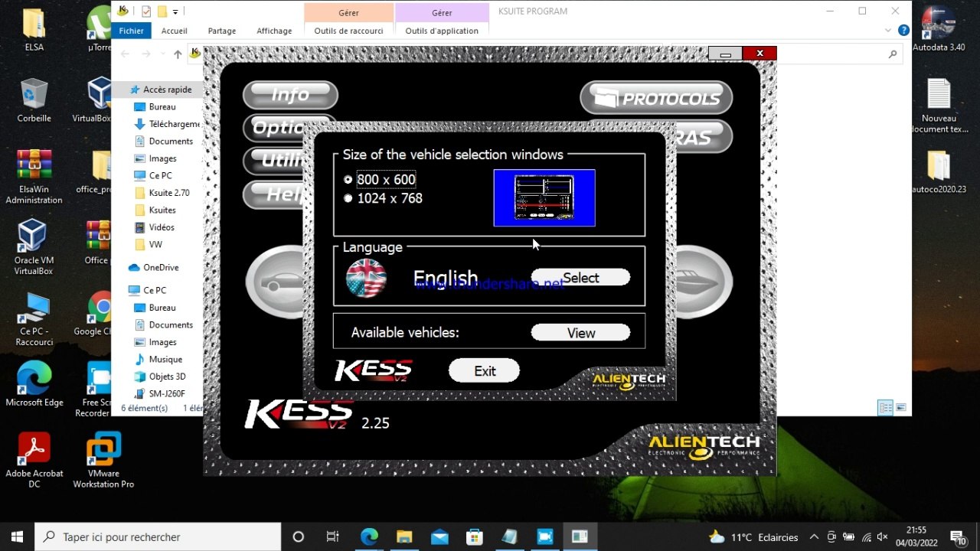
Task: Open Adobe Acrobat DC desktop icon
Action: (34, 460)
